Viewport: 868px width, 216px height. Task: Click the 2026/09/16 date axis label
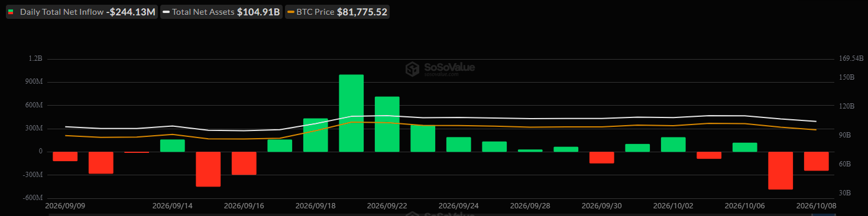pyautogui.click(x=244, y=206)
